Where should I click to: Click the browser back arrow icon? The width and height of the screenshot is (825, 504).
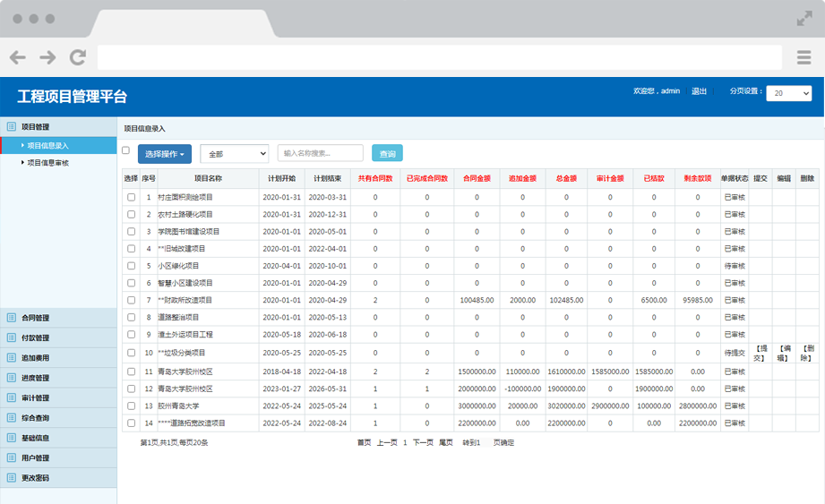(18, 57)
